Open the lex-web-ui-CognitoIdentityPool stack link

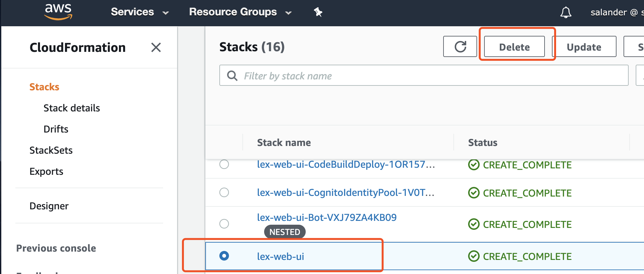click(346, 192)
